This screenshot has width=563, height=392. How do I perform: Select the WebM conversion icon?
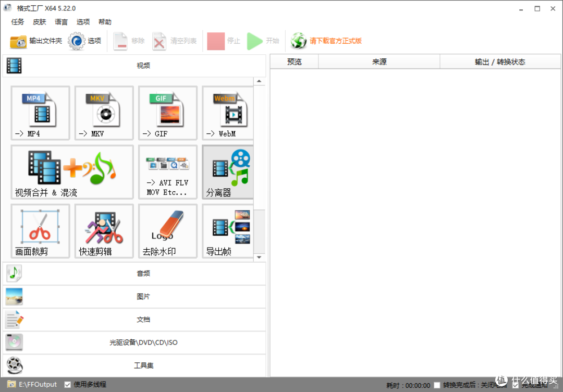(x=228, y=113)
